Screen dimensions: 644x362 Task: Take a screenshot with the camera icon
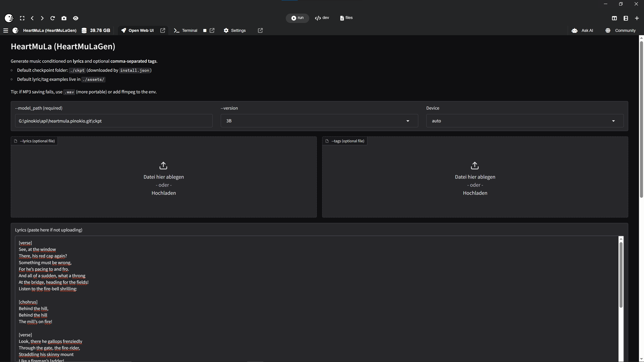[64, 18]
